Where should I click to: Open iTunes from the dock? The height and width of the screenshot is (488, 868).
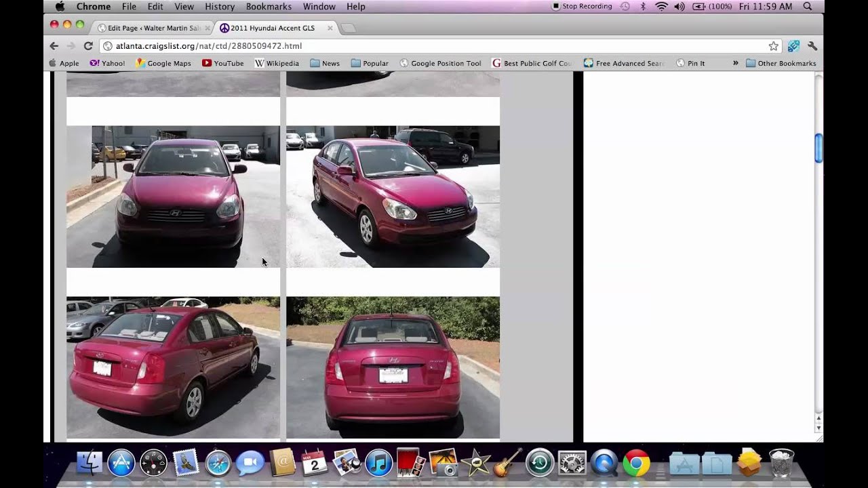point(378,464)
